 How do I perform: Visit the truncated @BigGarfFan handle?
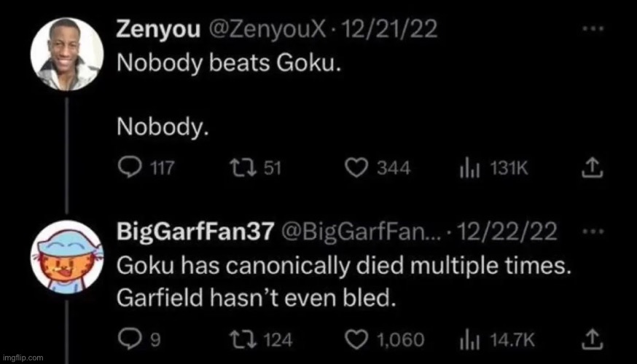pyautogui.click(x=362, y=232)
